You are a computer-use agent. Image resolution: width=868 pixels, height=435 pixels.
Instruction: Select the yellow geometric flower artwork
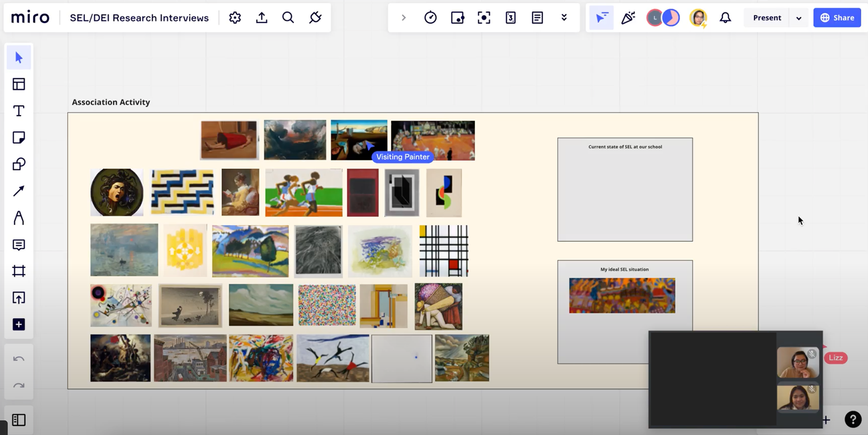[185, 250]
